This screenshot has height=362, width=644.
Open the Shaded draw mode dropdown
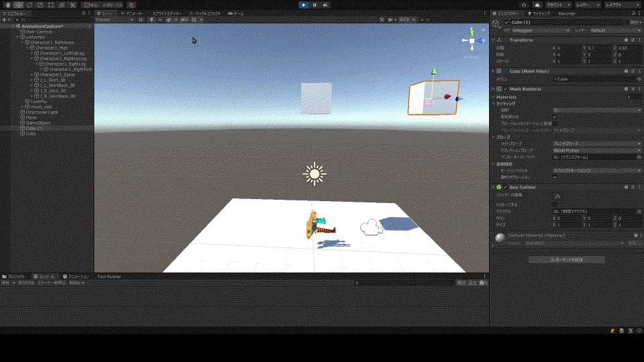115,19
